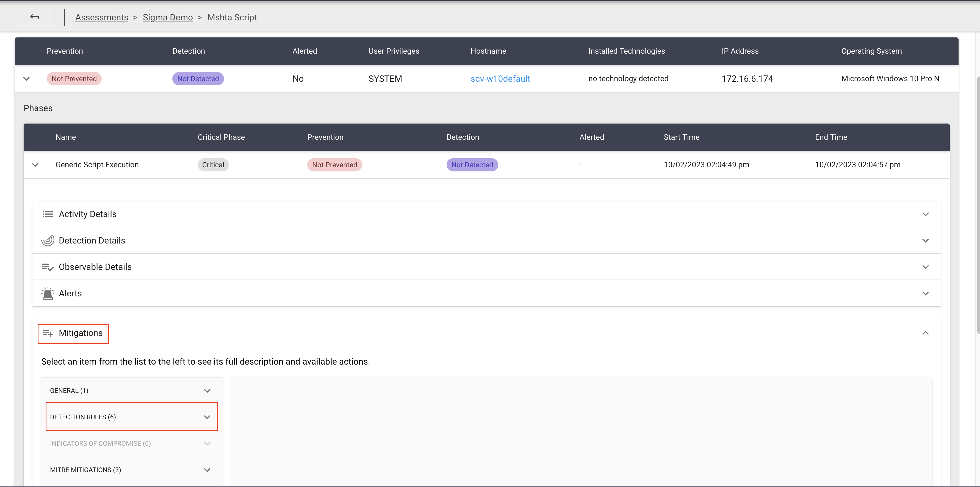
Task: Click the Activity Details list icon
Action: [x=48, y=214]
